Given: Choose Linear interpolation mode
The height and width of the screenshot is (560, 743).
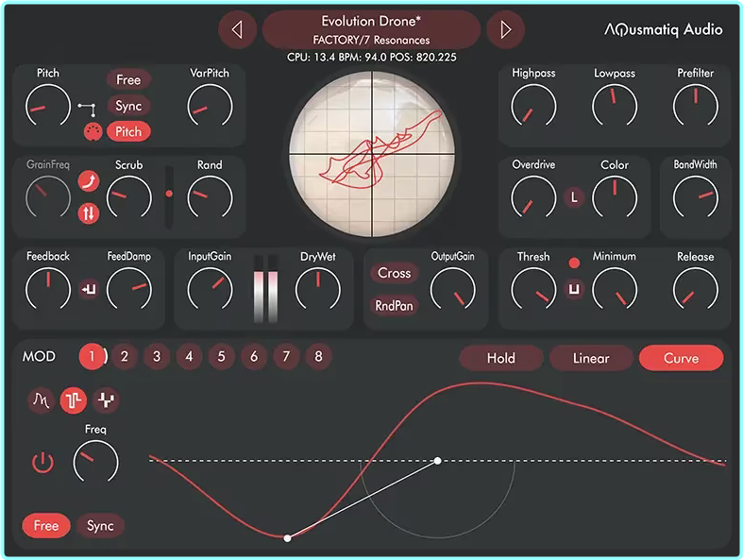Looking at the screenshot, I should click(x=591, y=358).
